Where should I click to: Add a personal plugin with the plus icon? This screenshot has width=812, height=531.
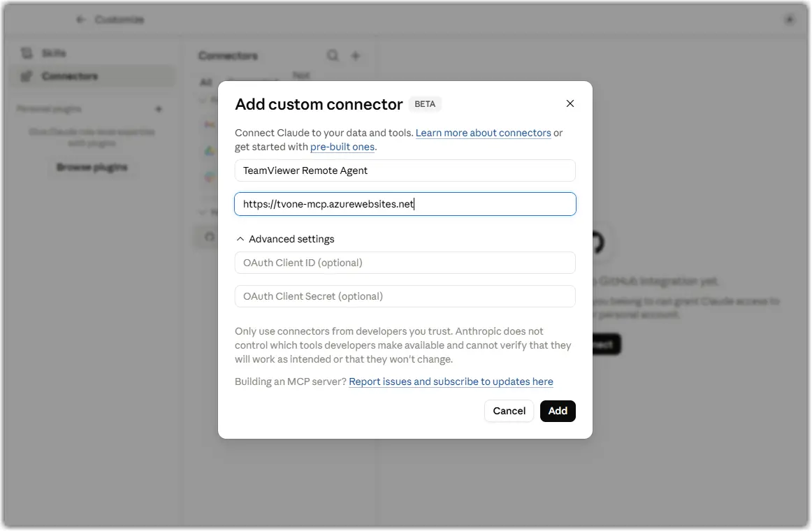coord(159,109)
